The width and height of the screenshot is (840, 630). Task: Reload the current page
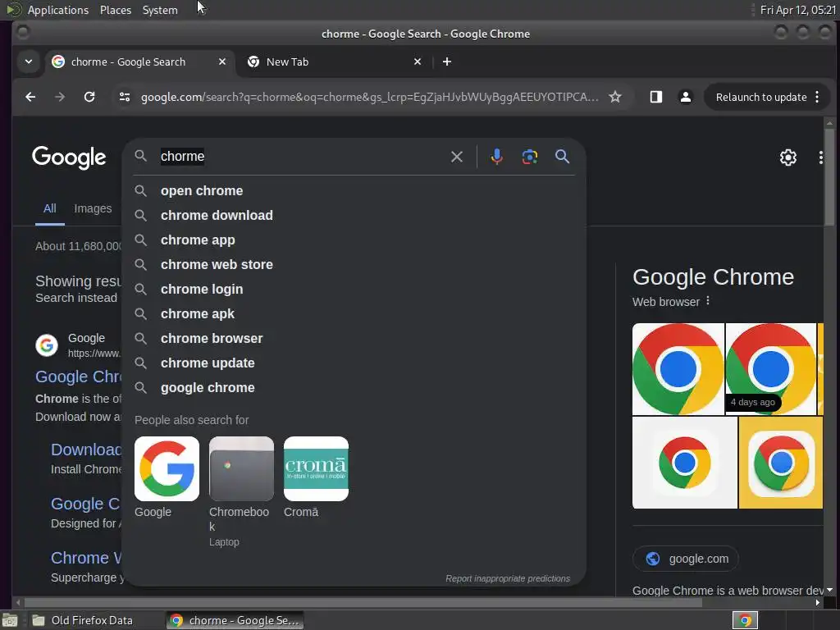[89, 97]
